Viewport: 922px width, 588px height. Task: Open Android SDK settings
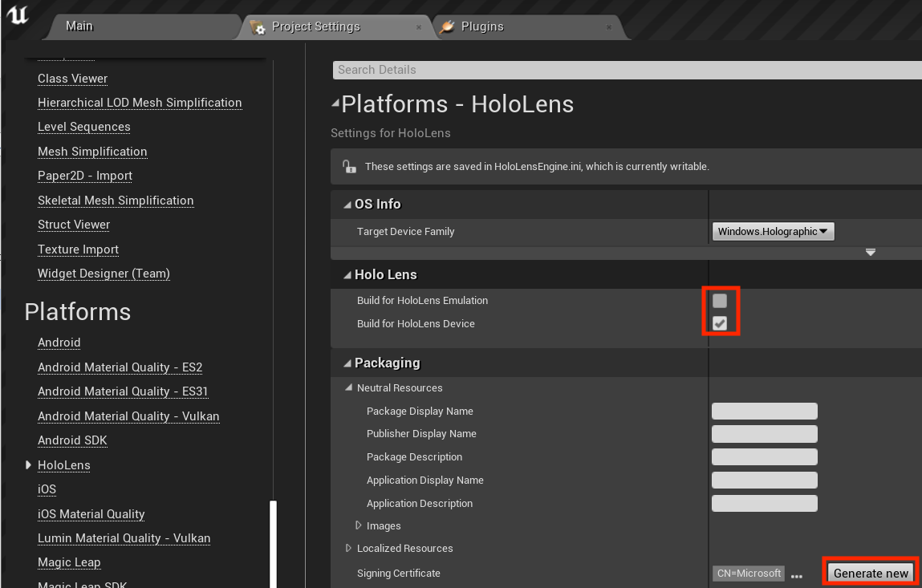click(x=72, y=440)
